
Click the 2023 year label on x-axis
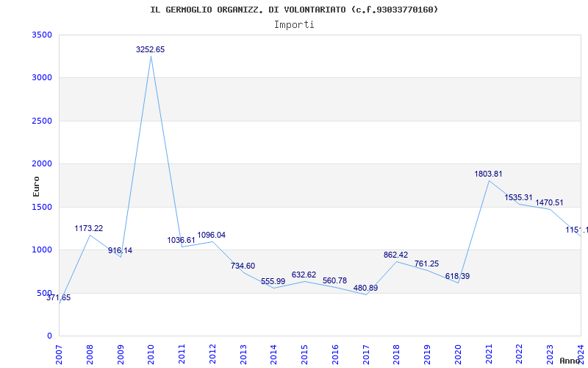(551, 355)
